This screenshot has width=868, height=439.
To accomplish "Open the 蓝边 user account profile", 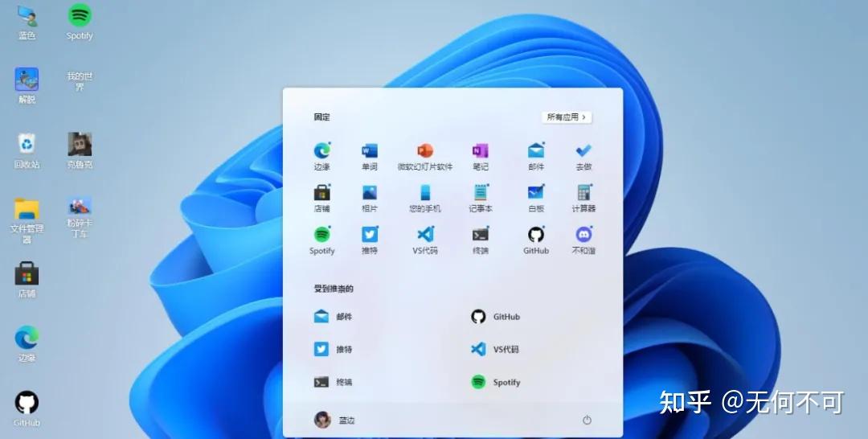I will pos(334,421).
